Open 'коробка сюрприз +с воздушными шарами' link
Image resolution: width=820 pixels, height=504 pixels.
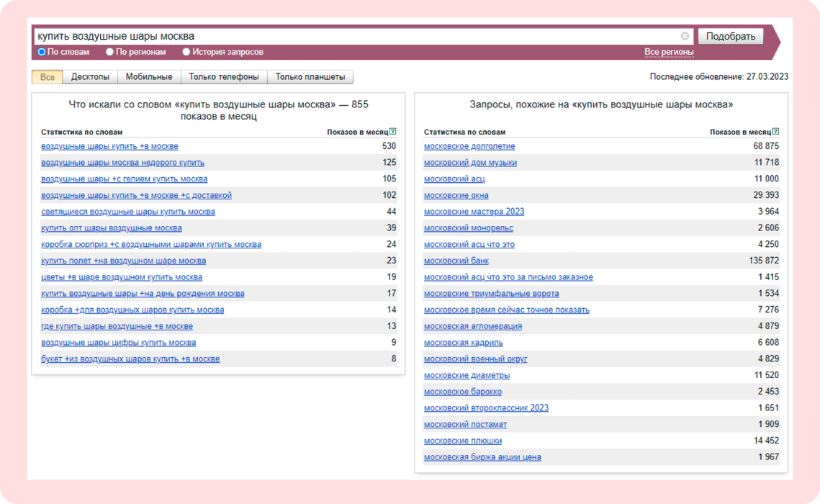tap(151, 244)
